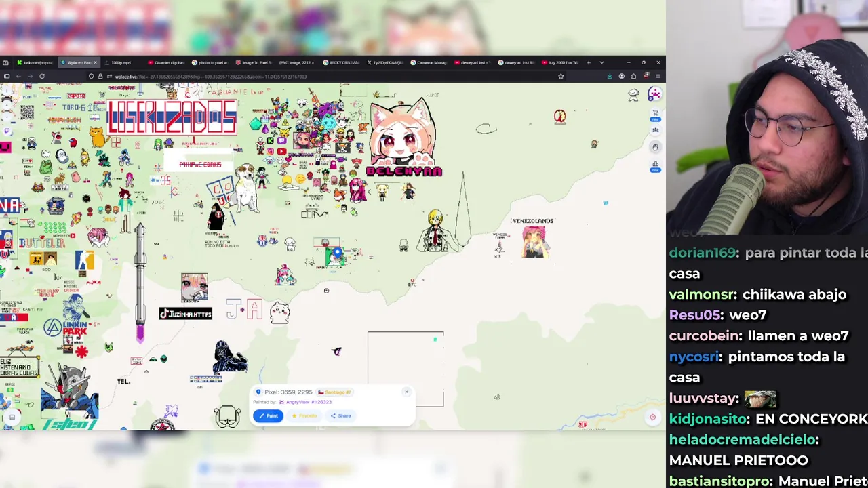The height and width of the screenshot is (488, 868).
Task: Open the Santiago #7 region chip
Action: pos(334,392)
